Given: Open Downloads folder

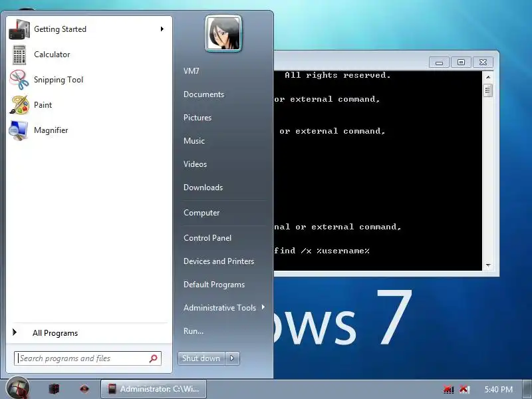Looking at the screenshot, I should tap(203, 188).
